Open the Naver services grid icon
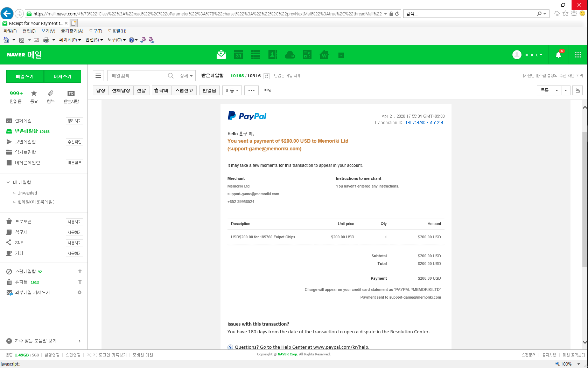This screenshot has width=588, height=368. pyautogui.click(x=578, y=55)
